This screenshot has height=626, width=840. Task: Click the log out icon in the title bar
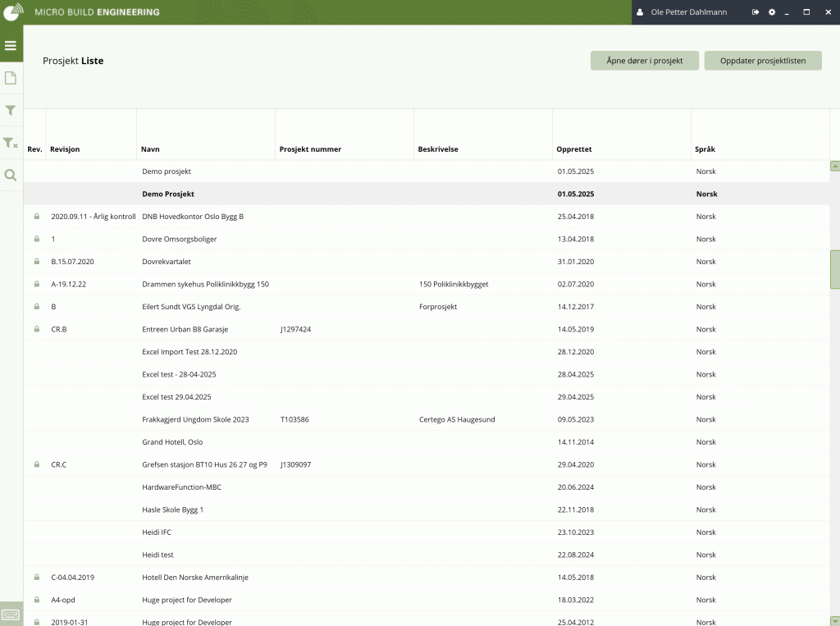[x=756, y=11]
